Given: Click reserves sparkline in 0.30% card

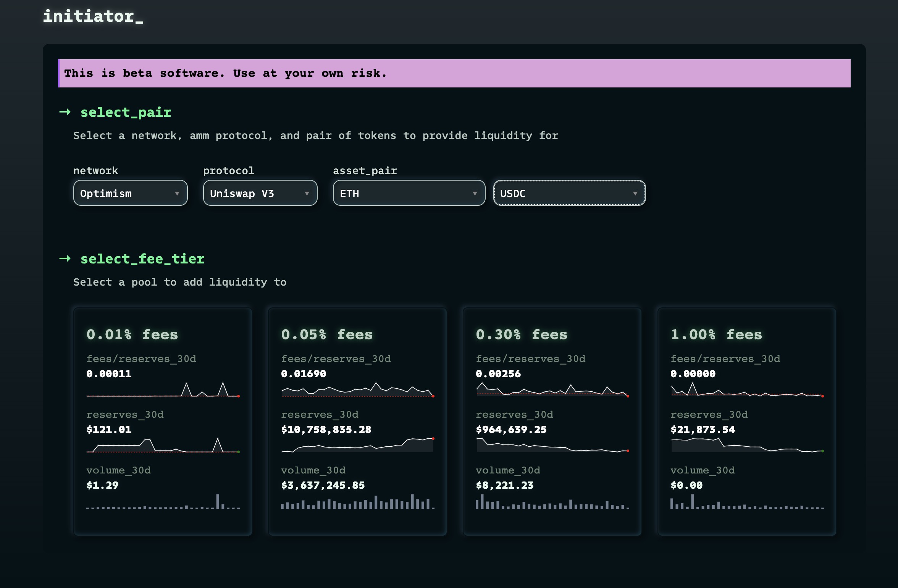Looking at the screenshot, I should [552, 445].
